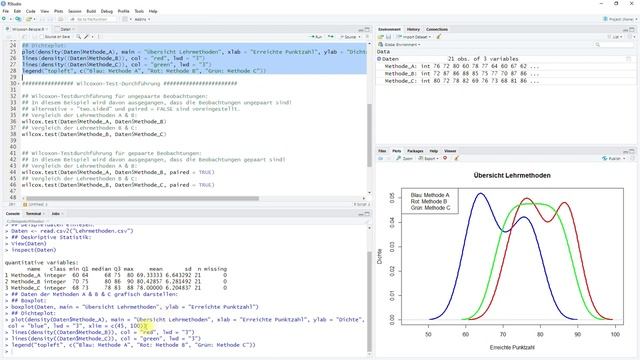Switch to the Files tab
Viewport: 640px width, 360px height.
pyautogui.click(x=382, y=151)
